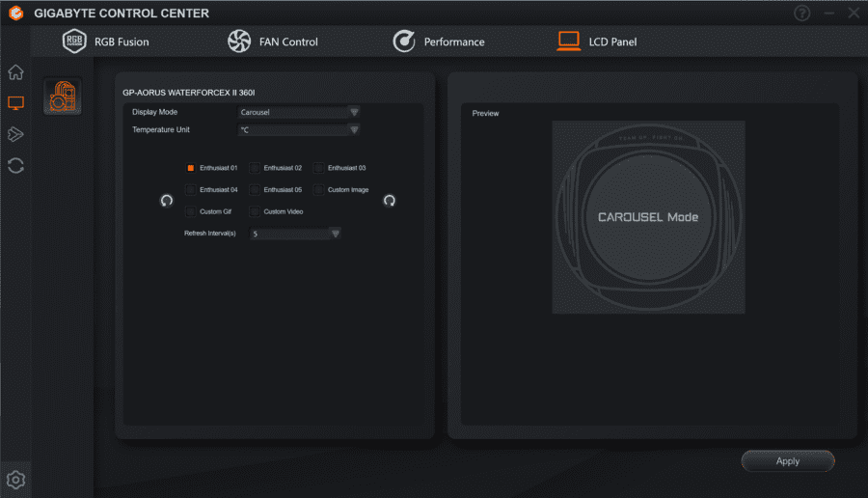Open the update refresh icon in sidebar
The height and width of the screenshot is (498, 868).
click(x=15, y=166)
